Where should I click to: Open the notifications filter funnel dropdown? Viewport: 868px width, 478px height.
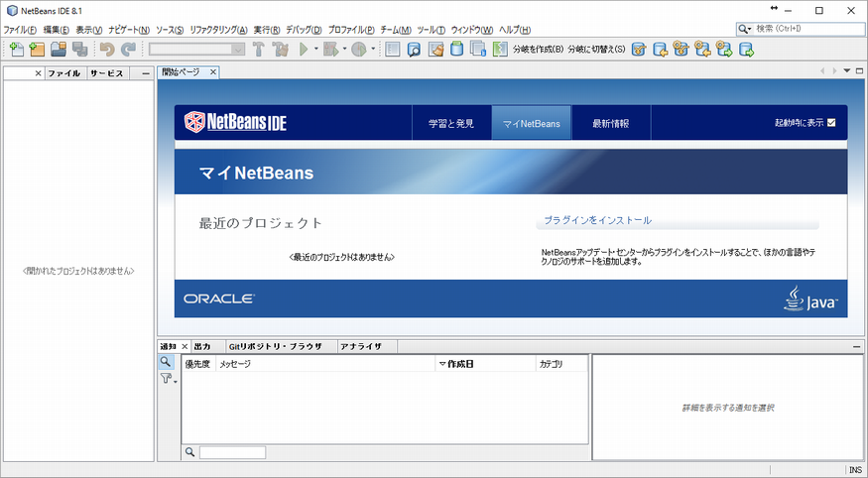(169, 379)
